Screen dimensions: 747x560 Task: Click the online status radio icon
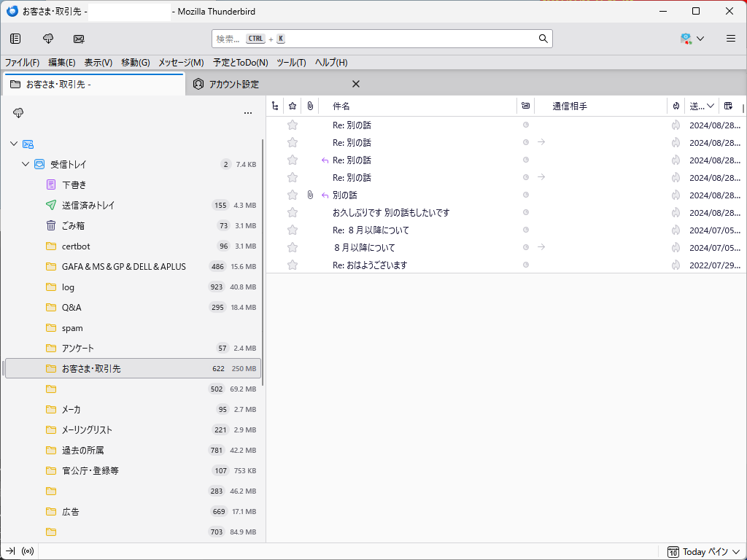click(x=28, y=551)
